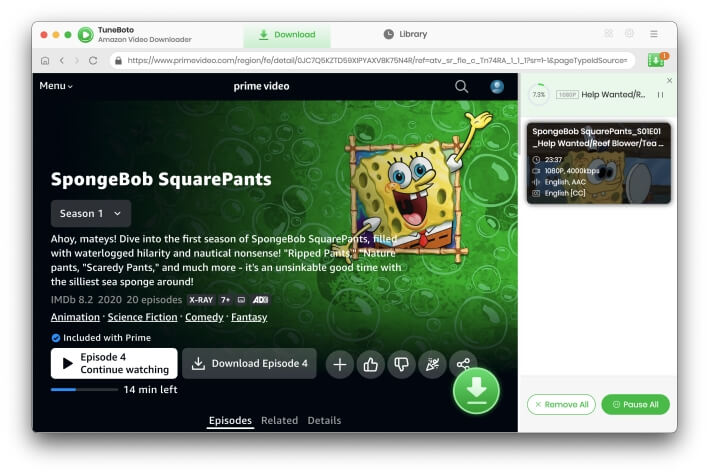Open the Download tab
The width and height of the screenshot is (709, 475).
coord(287,35)
